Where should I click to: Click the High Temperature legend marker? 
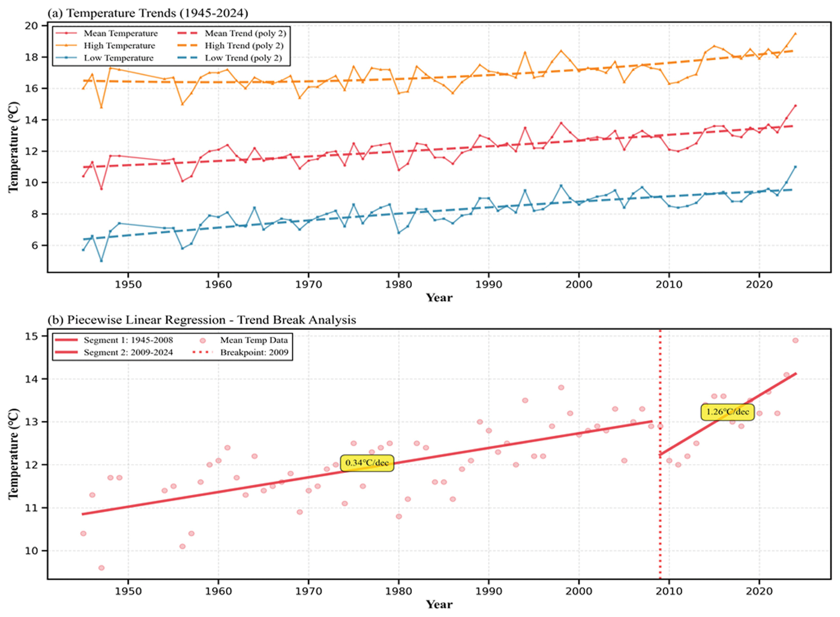pyautogui.click(x=66, y=45)
